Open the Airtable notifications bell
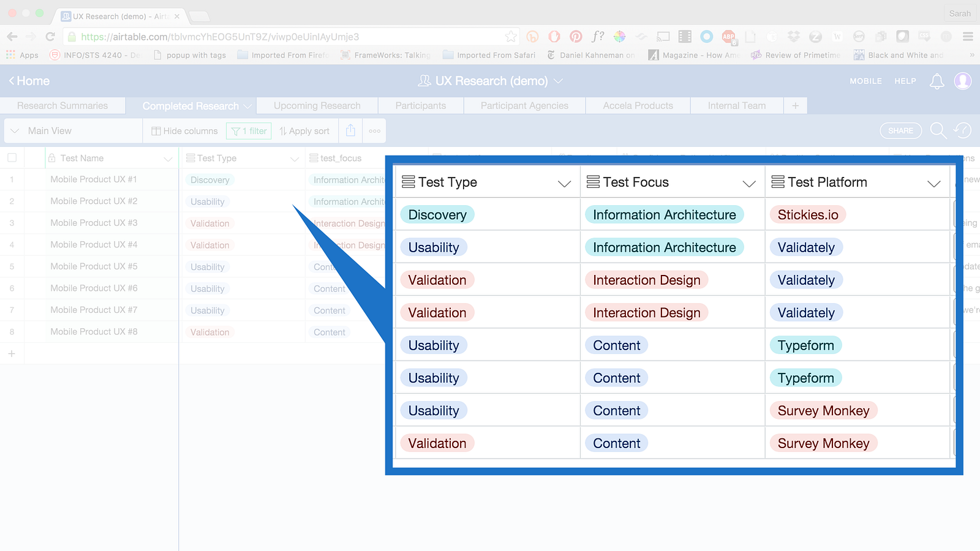 pos(937,81)
